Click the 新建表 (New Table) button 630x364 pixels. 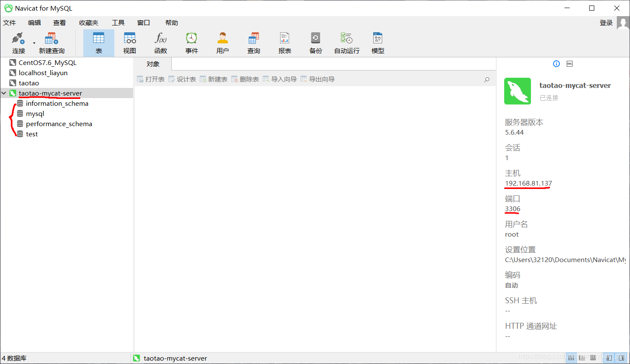click(213, 79)
